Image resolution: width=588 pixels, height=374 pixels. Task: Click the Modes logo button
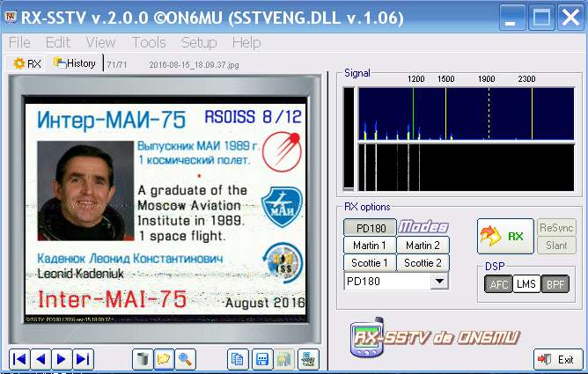423,227
